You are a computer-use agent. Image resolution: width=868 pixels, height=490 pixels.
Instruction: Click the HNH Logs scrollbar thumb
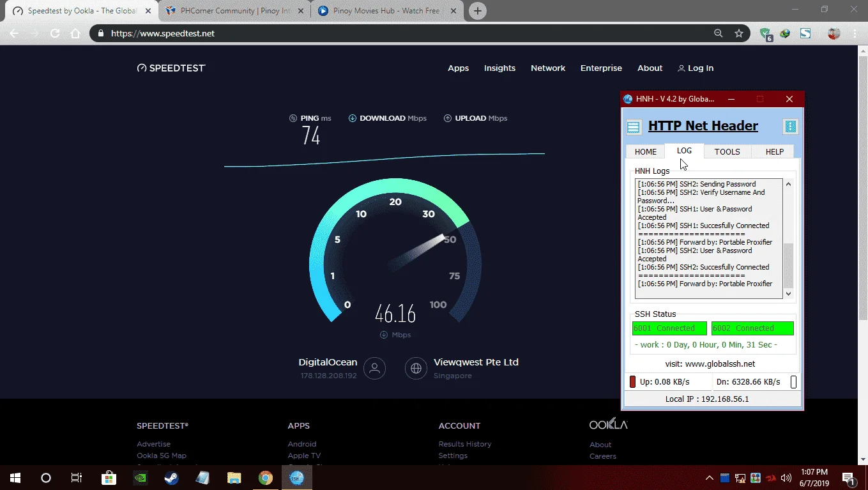[x=788, y=265]
